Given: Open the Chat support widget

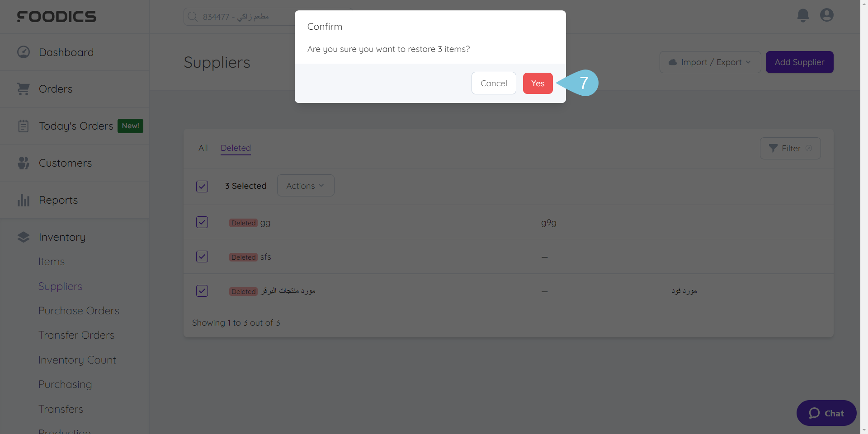Looking at the screenshot, I should click(x=826, y=413).
